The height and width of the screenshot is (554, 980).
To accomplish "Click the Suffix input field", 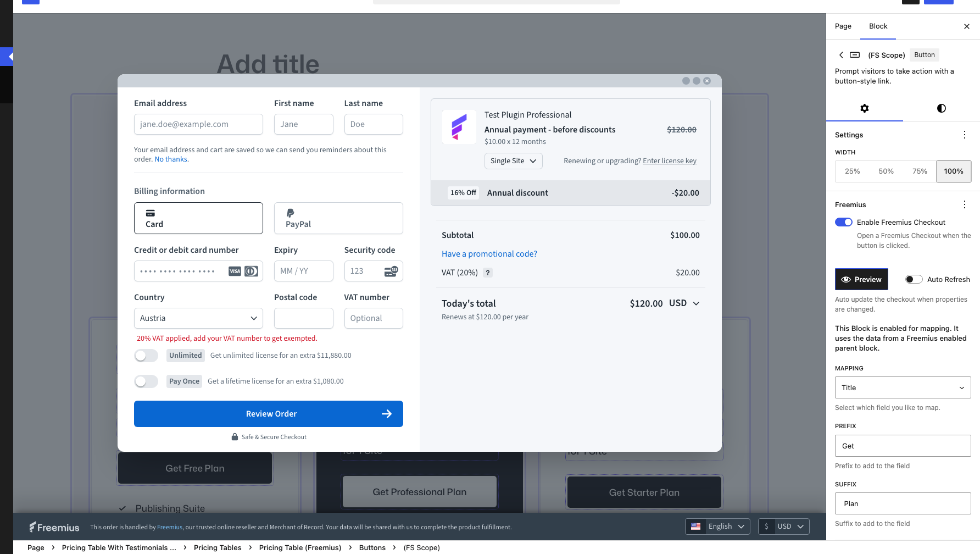I will (x=903, y=503).
